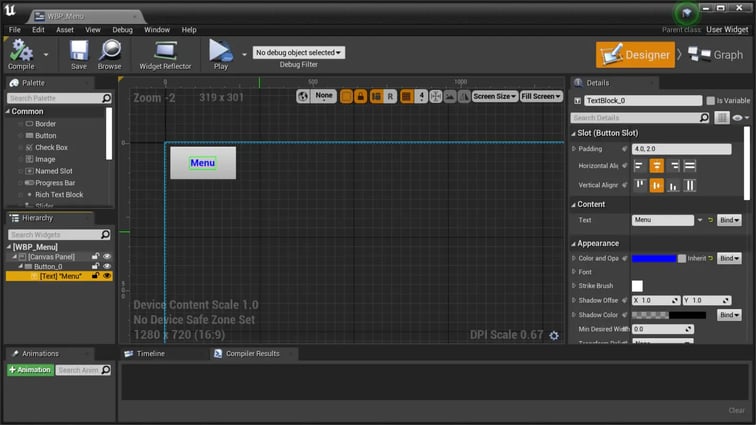Click the add Animation button
The height and width of the screenshot is (425, 756).
tap(30, 370)
